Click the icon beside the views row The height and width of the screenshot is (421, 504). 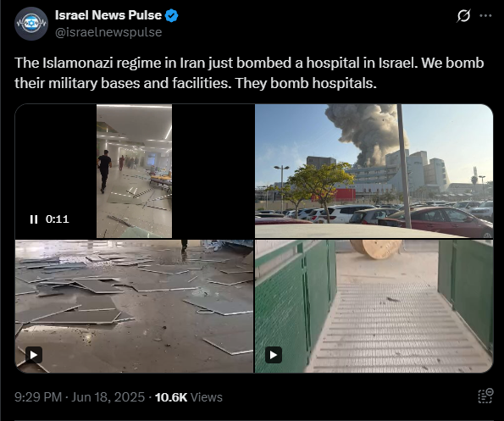click(x=485, y=396)
